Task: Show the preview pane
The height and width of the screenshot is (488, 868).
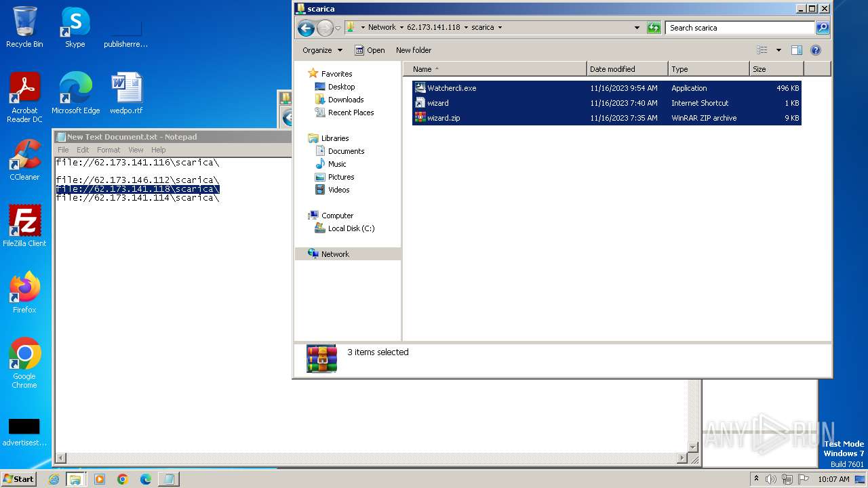Action: coord(797,50)
